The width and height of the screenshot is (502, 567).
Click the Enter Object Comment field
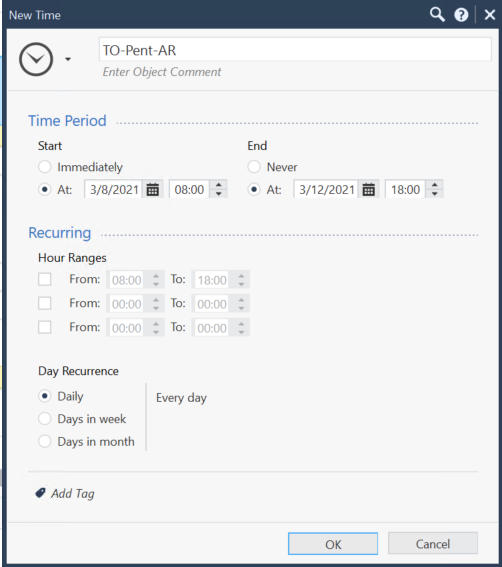click(x=162, y=72)
